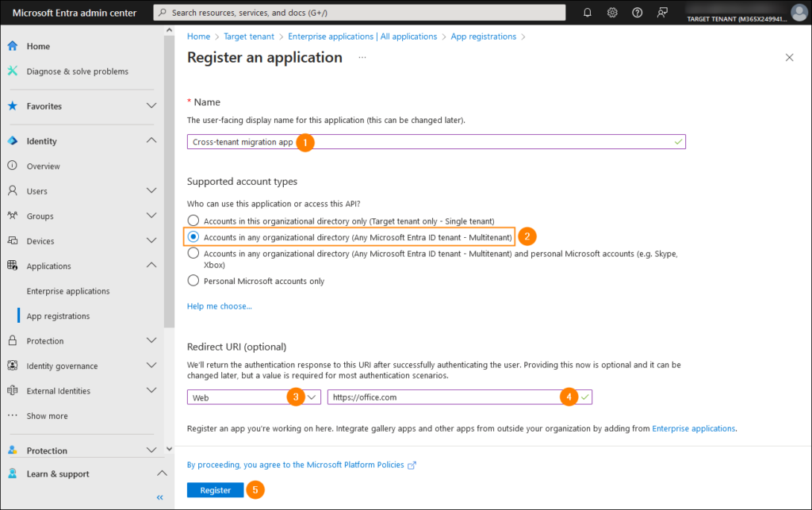Click the application Name input field
This screenshot has width=812, height=510.
(x=436, y=141)
